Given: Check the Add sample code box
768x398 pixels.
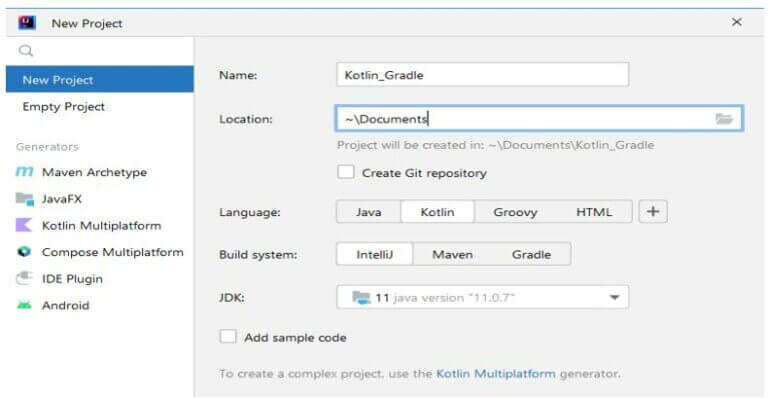Looking at the screenshot, I should [x=228, y=337].
